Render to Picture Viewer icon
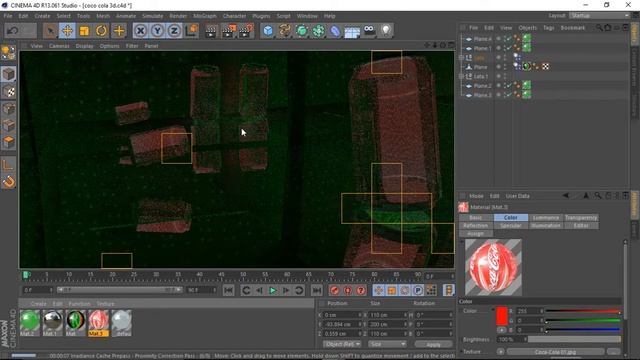 229,31
